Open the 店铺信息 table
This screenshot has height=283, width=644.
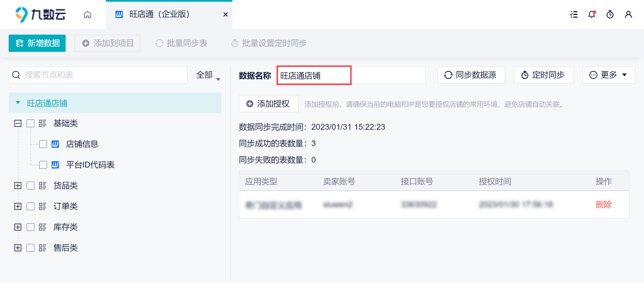[x=82, y=144]
